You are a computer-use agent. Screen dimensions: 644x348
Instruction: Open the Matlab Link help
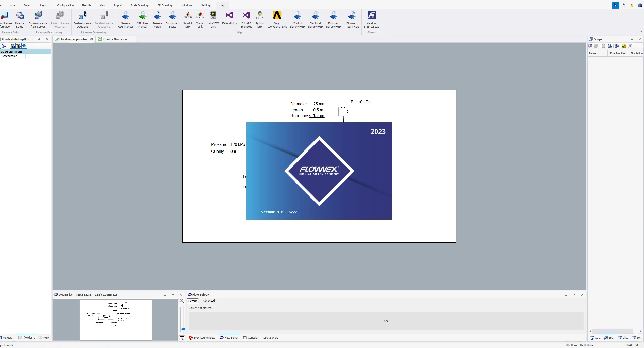[200, 20]
